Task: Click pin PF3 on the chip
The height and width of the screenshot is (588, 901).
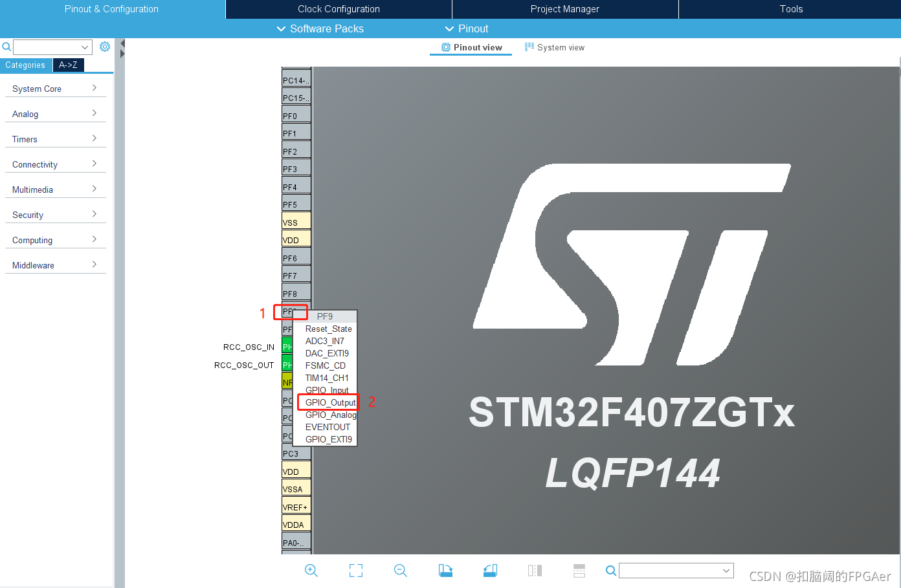Action: click(296, 168)
